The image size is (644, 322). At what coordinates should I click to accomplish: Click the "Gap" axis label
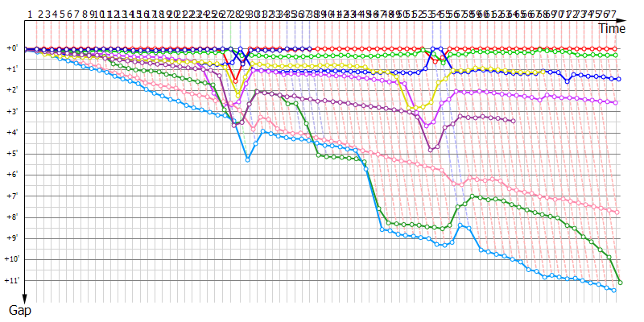click(x=20, y=311)
